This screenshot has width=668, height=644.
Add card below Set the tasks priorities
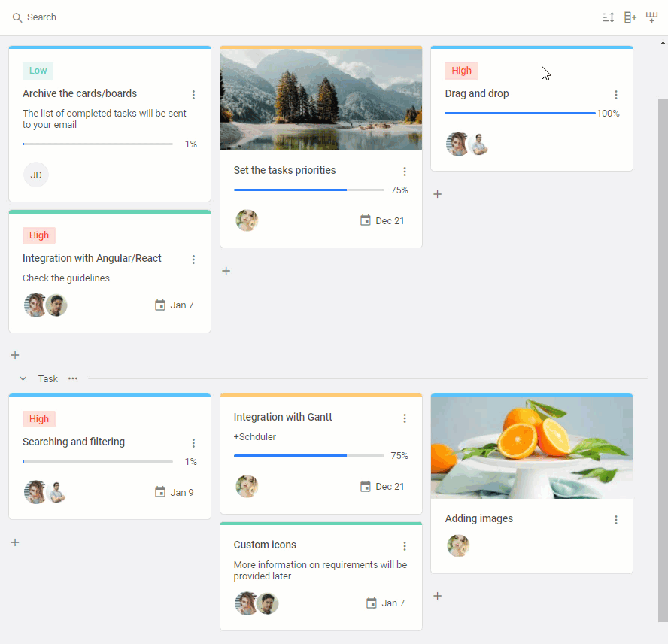[226, 271]
